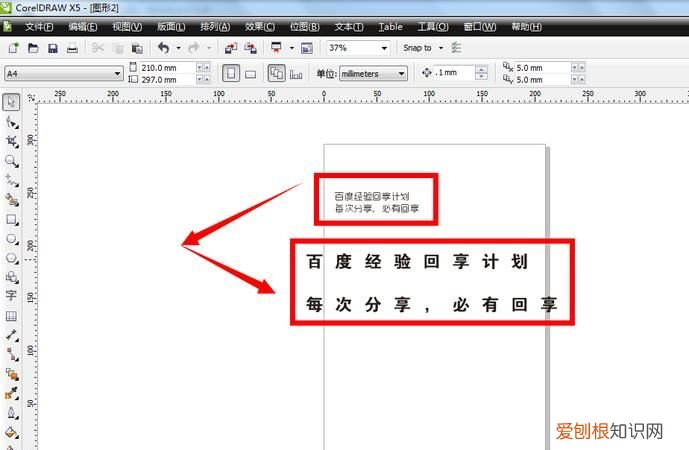Expand the redo history dropdown arrow
The width and height of the screenshot is (689, 450).
click(209, 48)
